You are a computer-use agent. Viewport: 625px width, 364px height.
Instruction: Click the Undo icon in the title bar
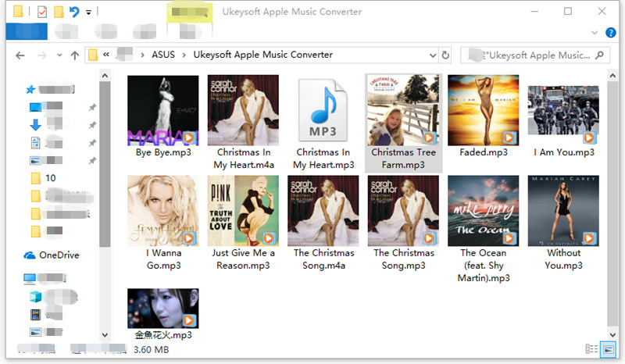pyautogui.click(x=74, y=12)
